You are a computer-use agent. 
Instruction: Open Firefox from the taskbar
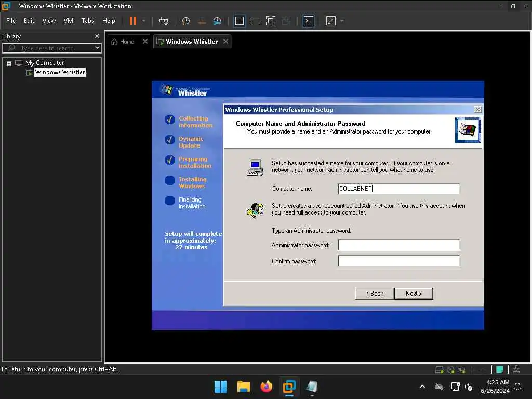click(267, 387)
